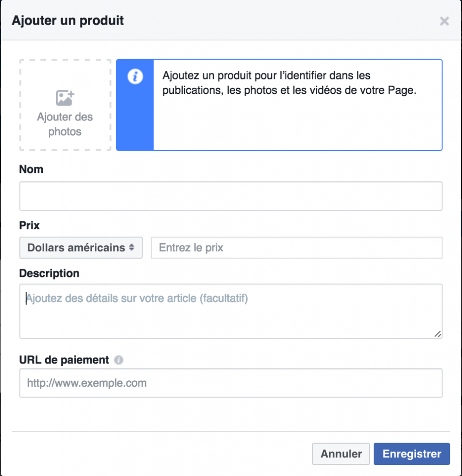462x476 pixels.
Task: Open the Dollars américains currency dropdown
Action: (x=80, y=248)
